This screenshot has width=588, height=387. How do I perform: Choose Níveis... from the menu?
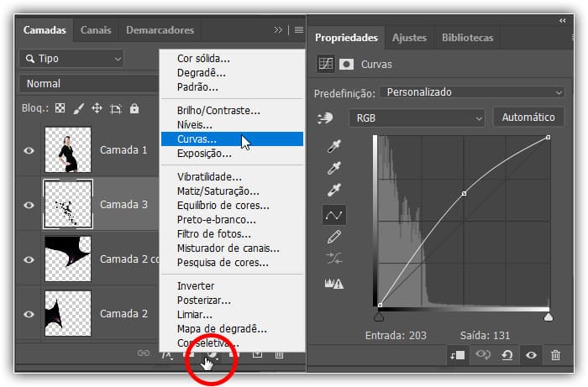(232, 125)
